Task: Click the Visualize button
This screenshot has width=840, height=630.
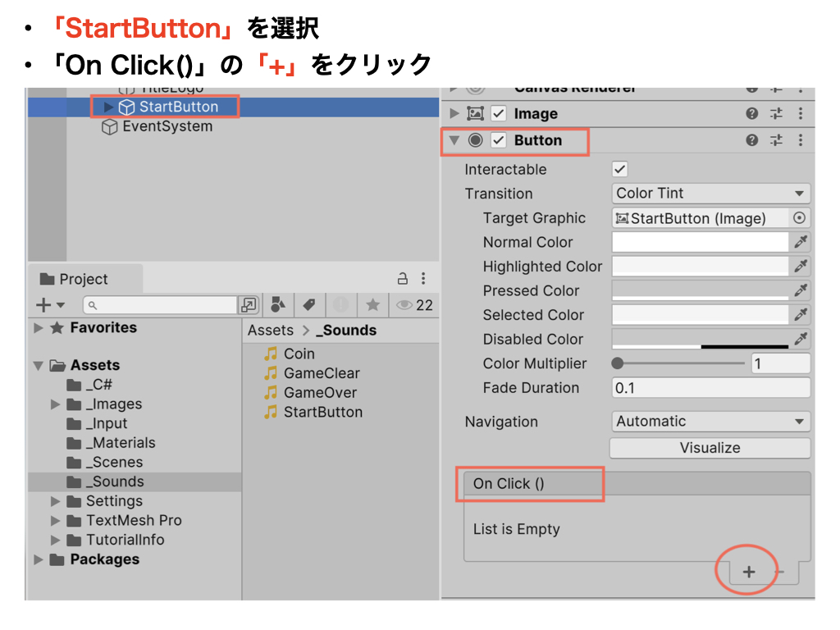Action: 710,448
